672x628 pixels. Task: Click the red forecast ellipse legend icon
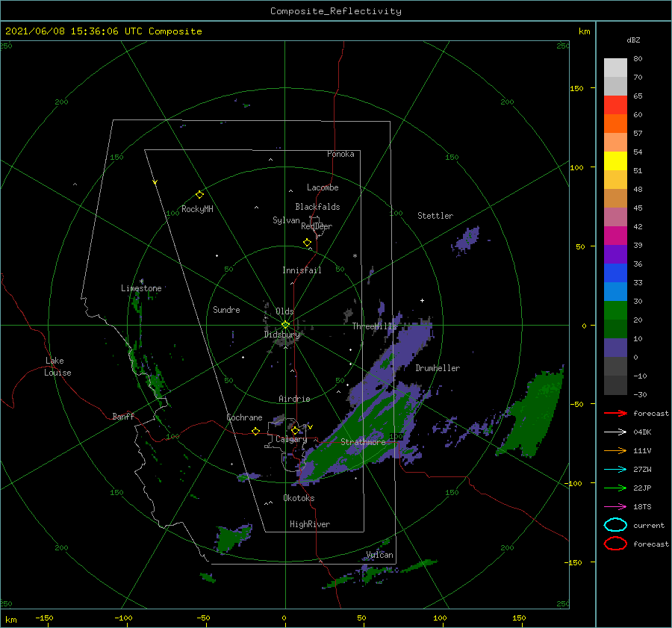pyautogui.click(x=615, y=544)
